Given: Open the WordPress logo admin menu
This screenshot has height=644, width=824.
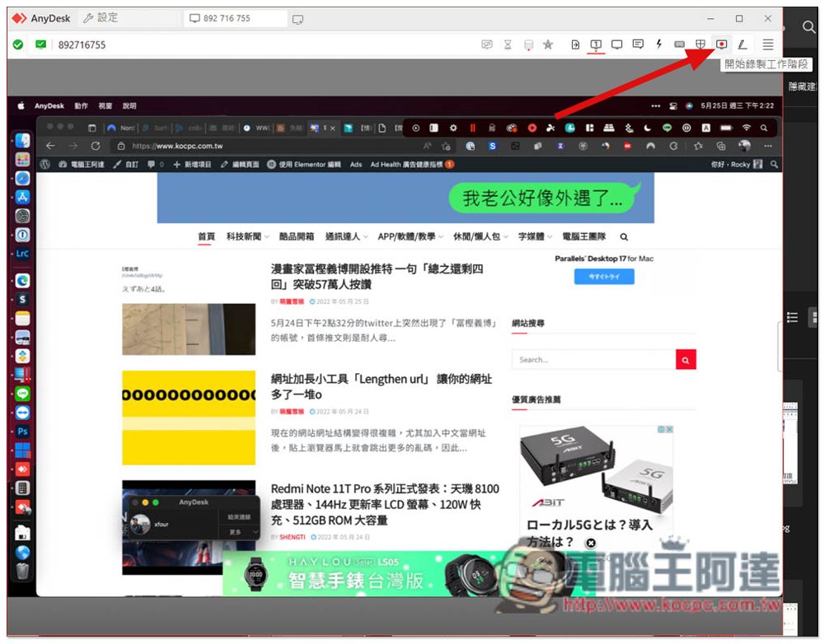Looking at the screenshot, I should point(45,165).
